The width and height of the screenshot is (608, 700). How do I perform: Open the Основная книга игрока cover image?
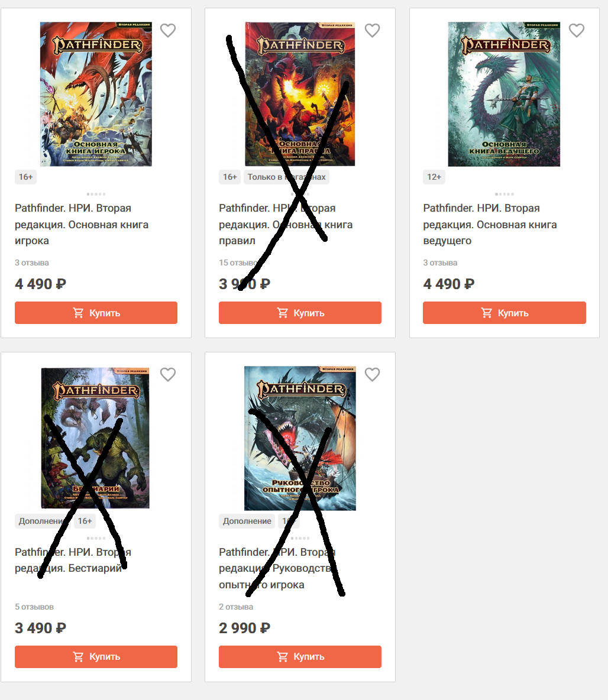(96, 94)
